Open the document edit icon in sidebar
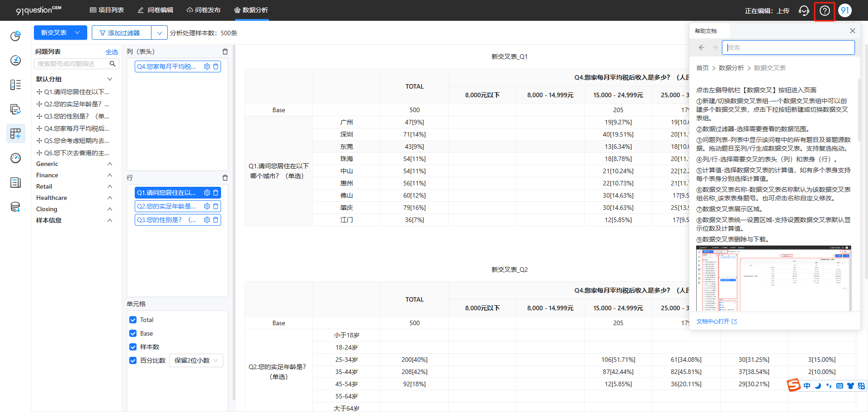 click(x=15, y=109)
